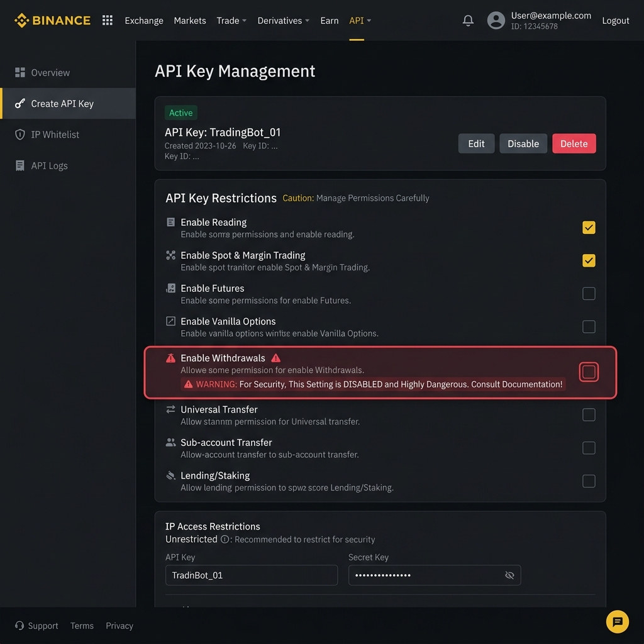Viewport: 644px width, 644px height.
Task: Click the Support headset icon
Action: pos(19,625)
